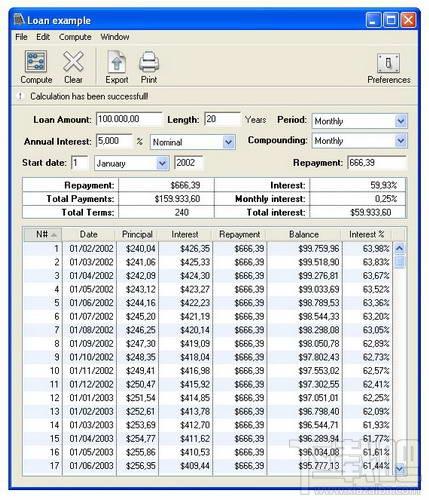
Task: Click the table scrollbar down arrow
Action: pos(399,469)
